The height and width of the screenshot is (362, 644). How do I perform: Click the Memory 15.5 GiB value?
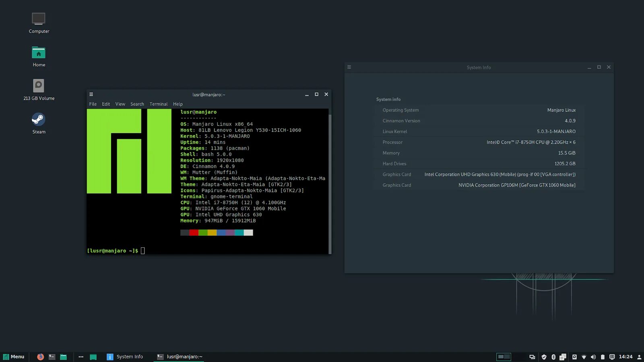coord(567,153)
